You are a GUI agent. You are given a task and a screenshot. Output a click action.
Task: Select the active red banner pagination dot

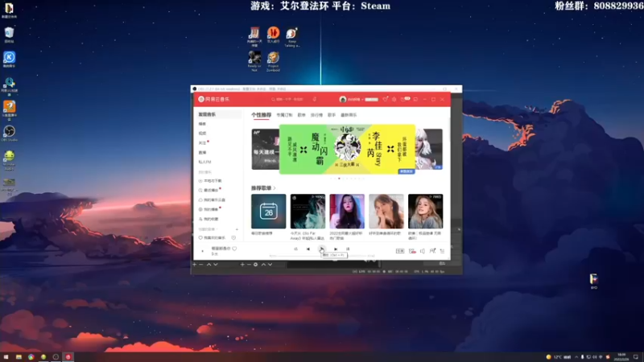click(x=339, y=179)
